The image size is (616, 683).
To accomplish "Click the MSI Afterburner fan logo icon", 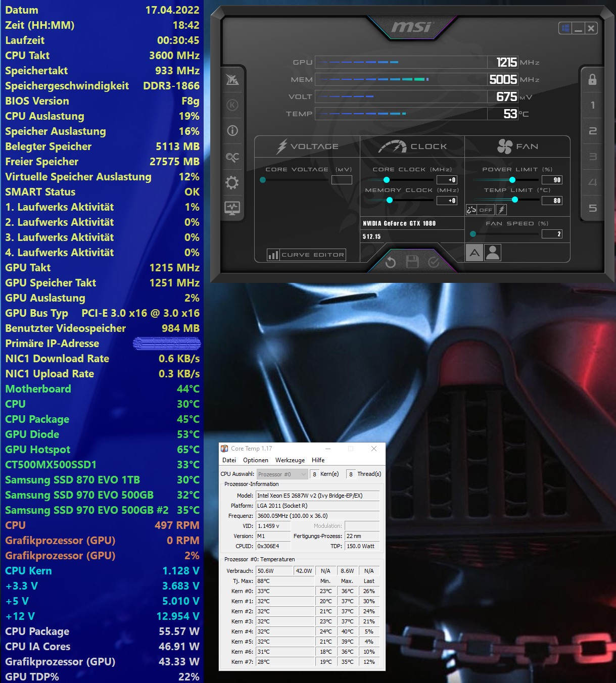I will [x=232, y=79].
